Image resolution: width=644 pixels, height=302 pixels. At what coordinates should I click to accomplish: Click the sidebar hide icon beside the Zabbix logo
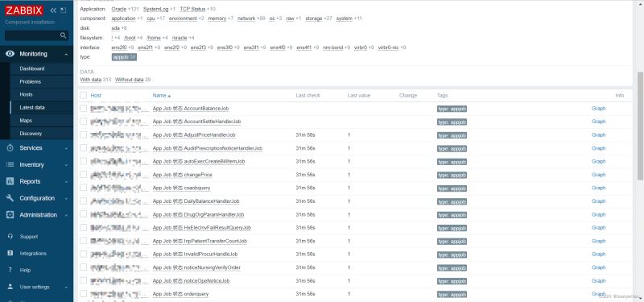[63, 10]
